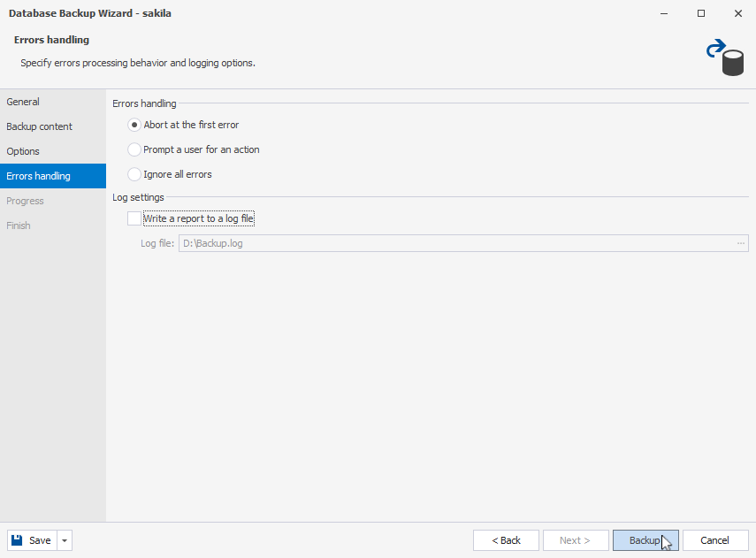
Task: Minimize the Database Backup Wizard window
Action: click(x=664, y=13)
